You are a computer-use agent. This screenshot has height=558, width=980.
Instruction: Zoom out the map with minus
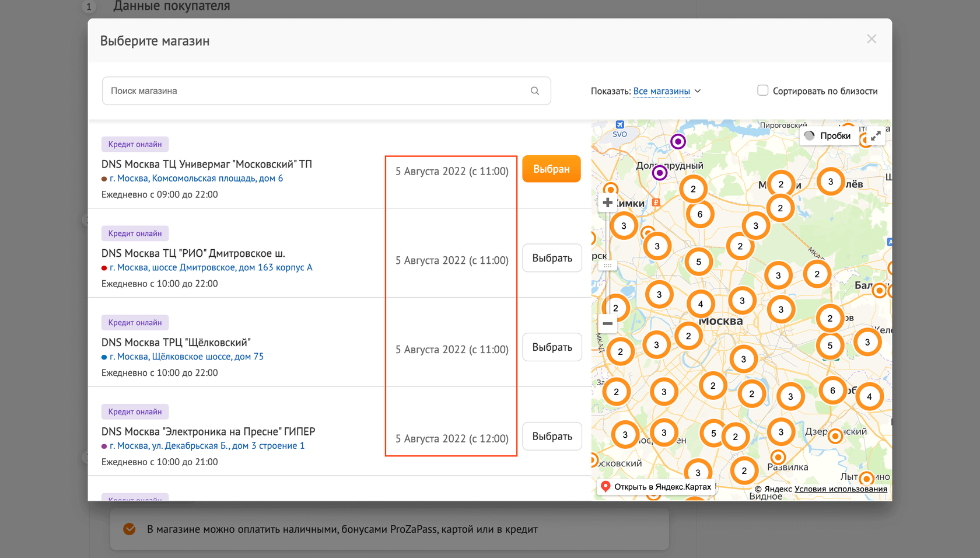point(607,323)
